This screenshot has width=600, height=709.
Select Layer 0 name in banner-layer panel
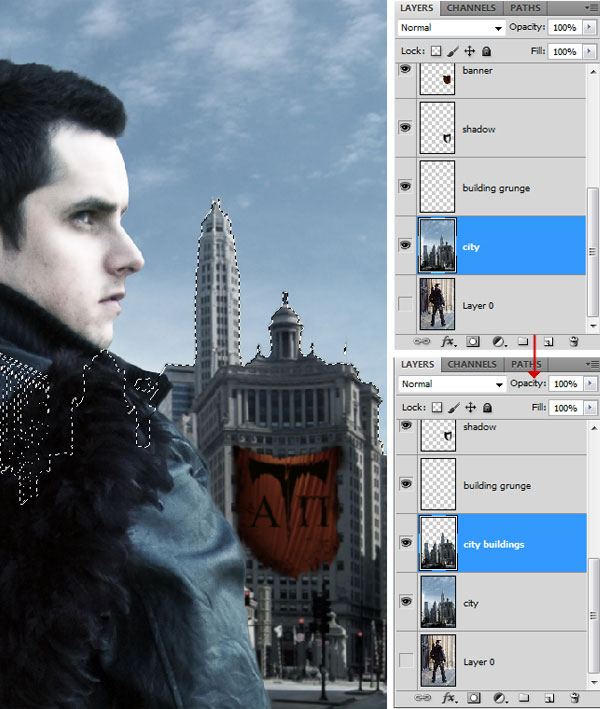click(478, 306)
